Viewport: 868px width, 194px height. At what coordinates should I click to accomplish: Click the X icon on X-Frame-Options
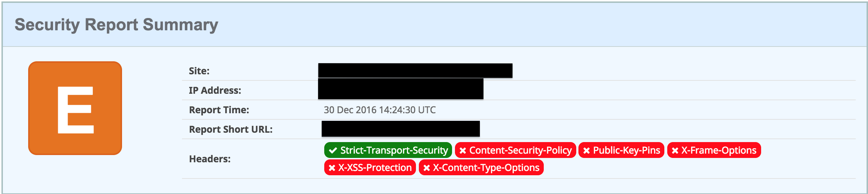click(x=675, y=151)
